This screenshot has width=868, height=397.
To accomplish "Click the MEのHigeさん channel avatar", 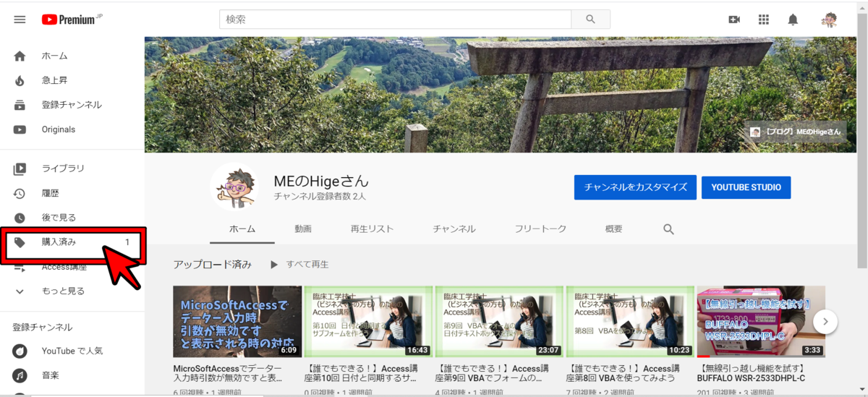I will [x=235, y=187].
